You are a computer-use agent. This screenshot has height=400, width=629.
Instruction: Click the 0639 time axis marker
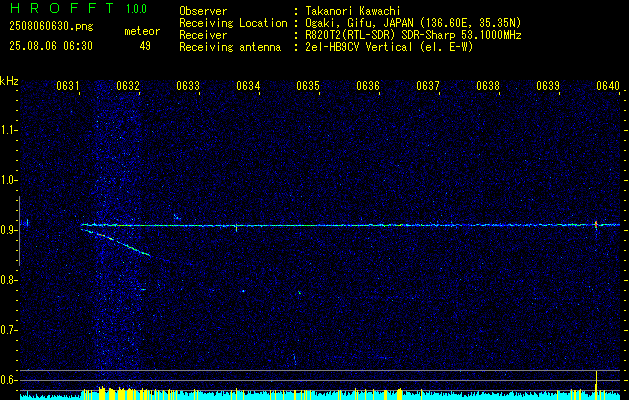548,85
